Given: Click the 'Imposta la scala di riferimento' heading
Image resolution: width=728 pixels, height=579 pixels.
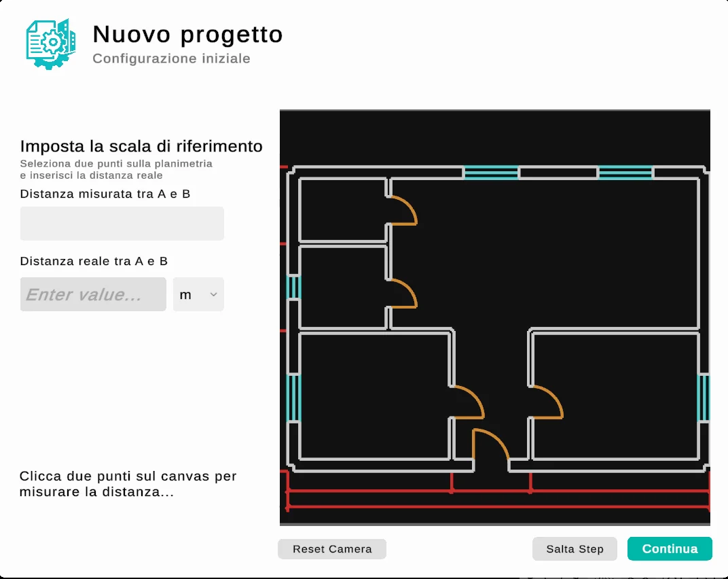Looking at the screenshot, I should click(141, 146).
